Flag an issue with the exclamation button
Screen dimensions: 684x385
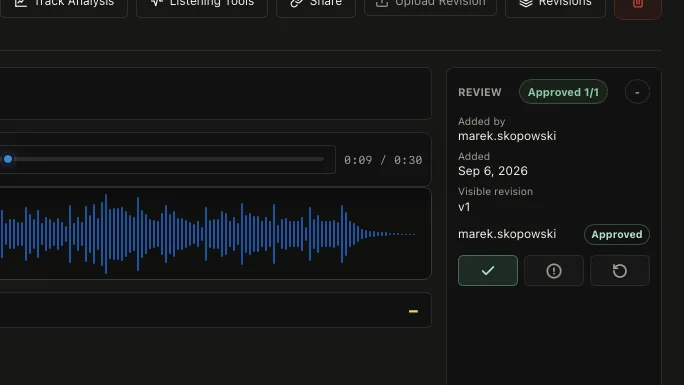pyautogui.click(x=554, y=271)
